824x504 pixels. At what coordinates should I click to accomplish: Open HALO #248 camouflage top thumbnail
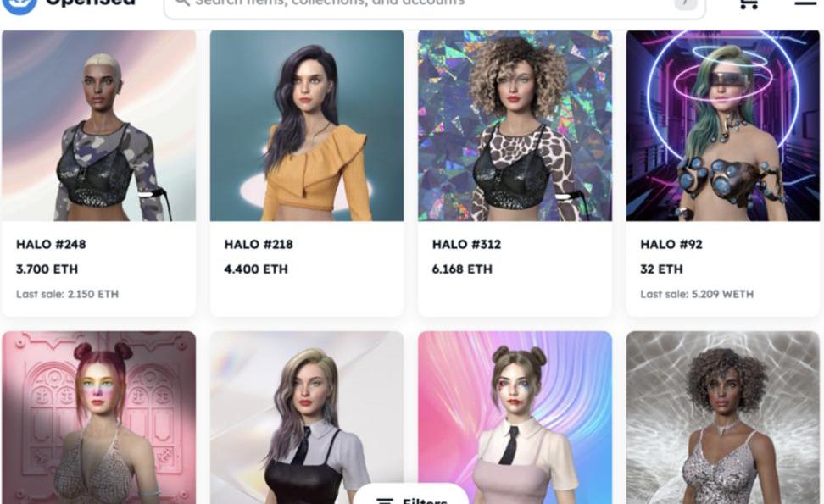(99, 125)
